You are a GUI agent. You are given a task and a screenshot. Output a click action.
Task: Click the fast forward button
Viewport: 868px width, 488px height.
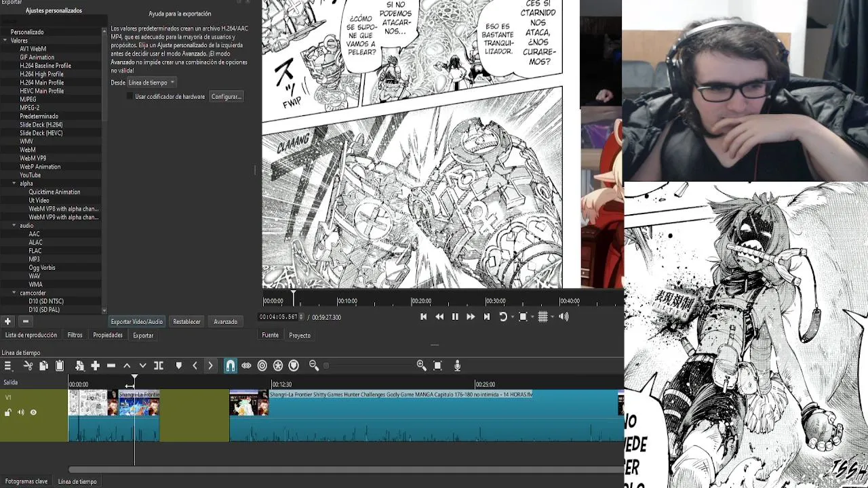[471, 317]
